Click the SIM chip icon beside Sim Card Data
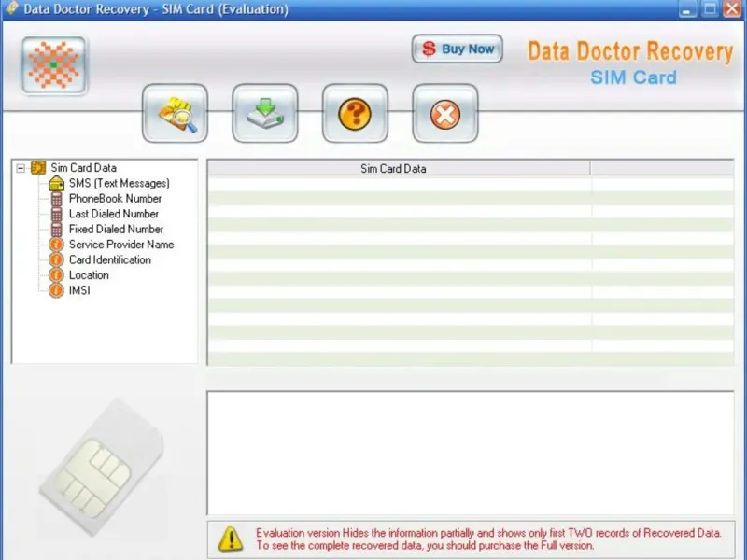The width and height of the screenshot is (747, 560). click(38, 168)
